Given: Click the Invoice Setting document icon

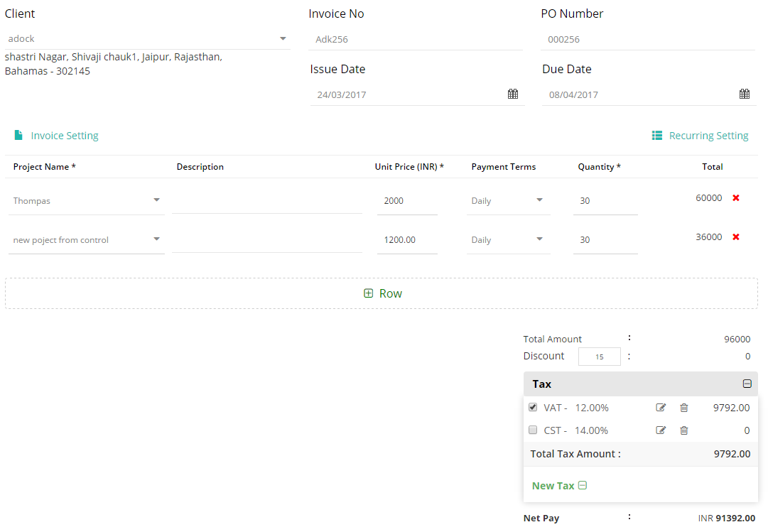Looking at the screenshot, I should [18, 135].
